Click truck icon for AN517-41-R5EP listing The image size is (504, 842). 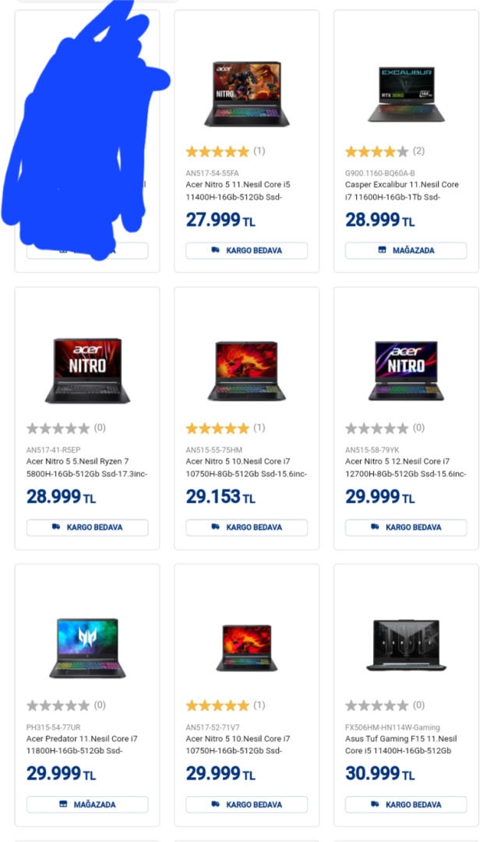pos(56,527)
